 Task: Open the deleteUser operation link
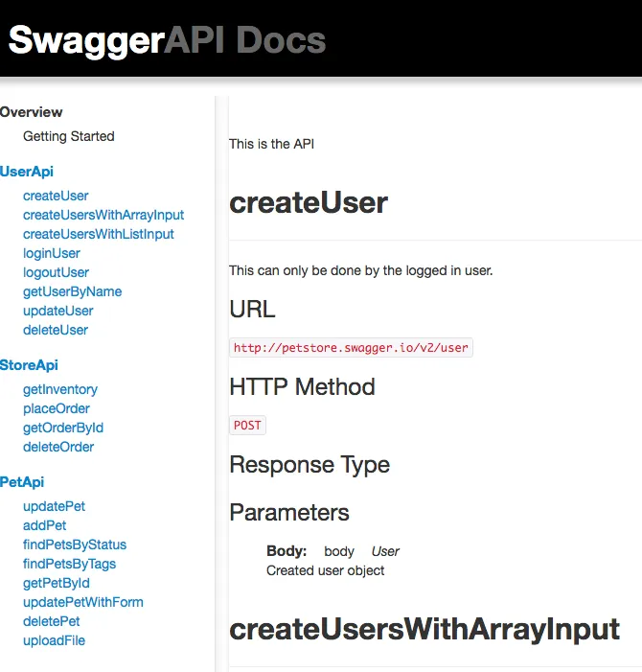(x=56, y=330)
